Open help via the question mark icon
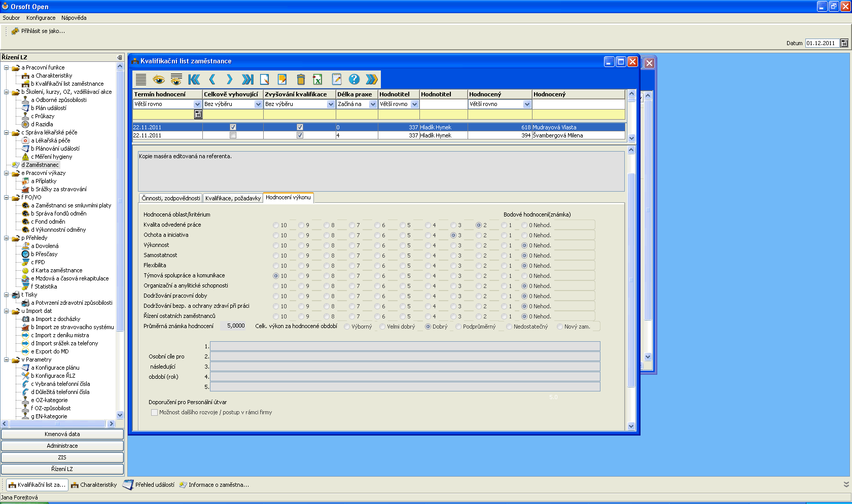852x504 pixels. (x=354, y=79)
